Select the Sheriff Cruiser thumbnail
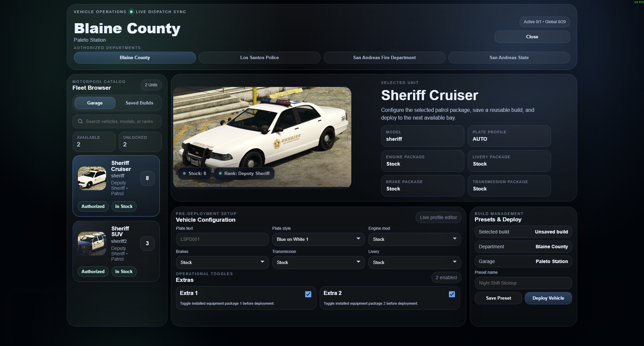 [x=91, y=178]
